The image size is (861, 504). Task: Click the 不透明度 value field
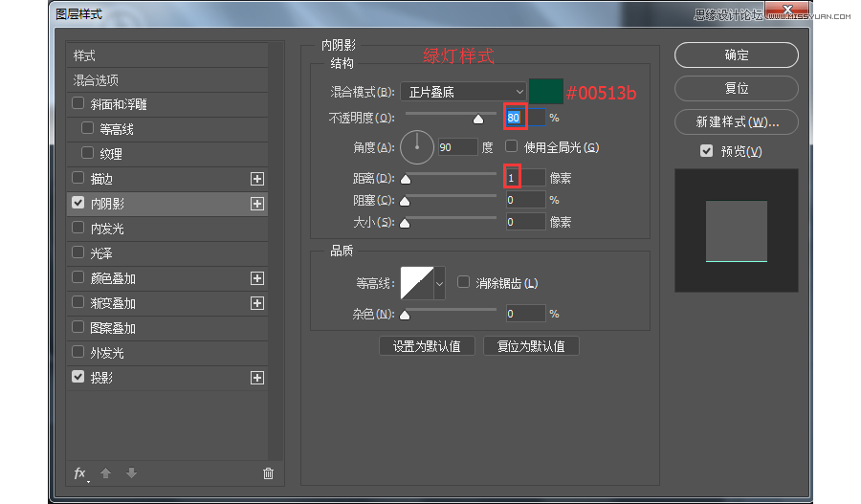pos(525,118)
